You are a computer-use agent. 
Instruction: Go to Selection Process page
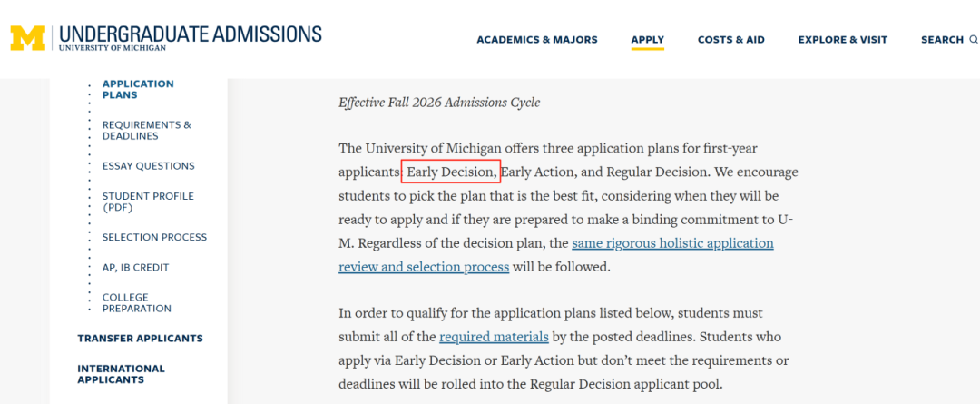click(x=154, y=237)
